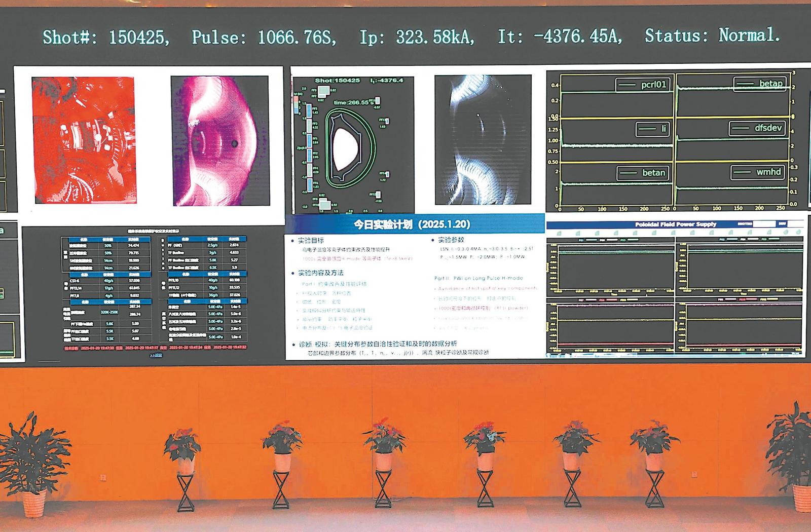This screenshot has width=811, height=532.
Task: Open the grayscale infrared camera view
Action: coord(483,140)
